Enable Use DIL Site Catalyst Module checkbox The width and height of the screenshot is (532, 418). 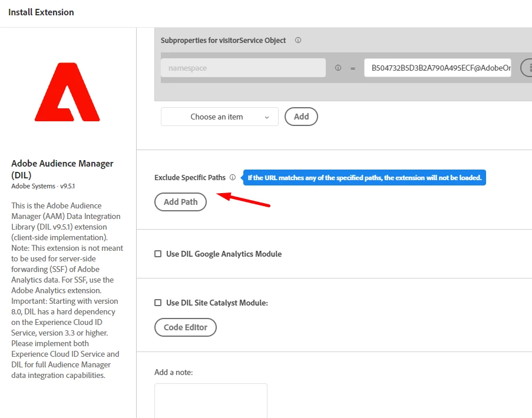158,303
